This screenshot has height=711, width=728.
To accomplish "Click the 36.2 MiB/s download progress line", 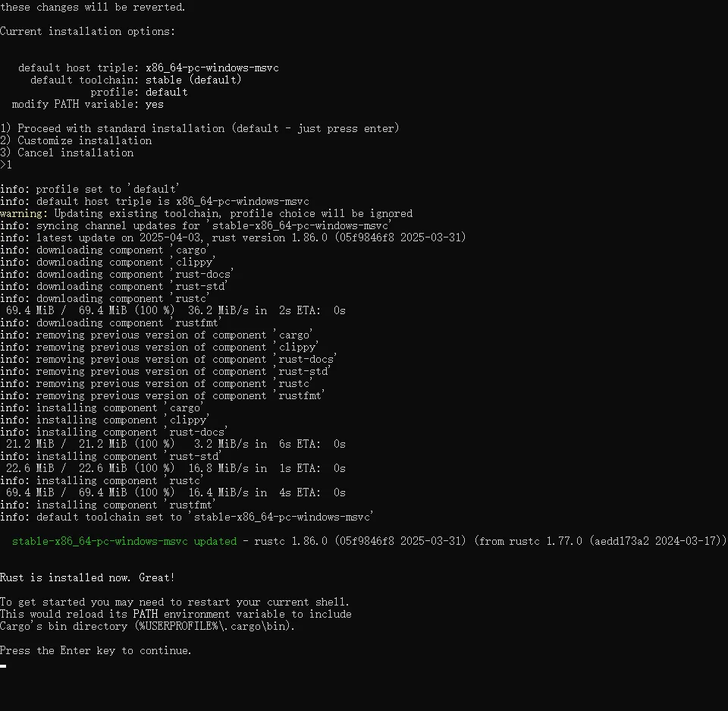I will (x=175, y=310).
